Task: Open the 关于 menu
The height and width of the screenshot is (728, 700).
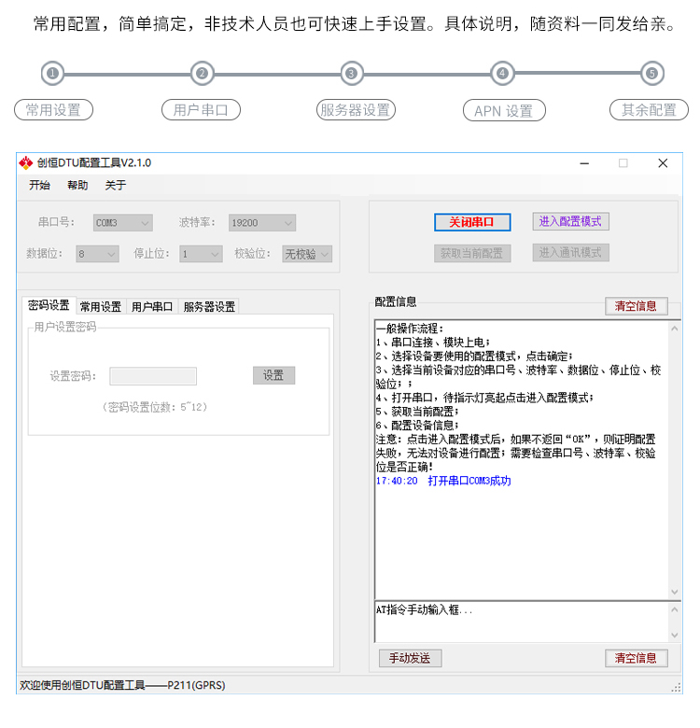Action: click(116, 185)
